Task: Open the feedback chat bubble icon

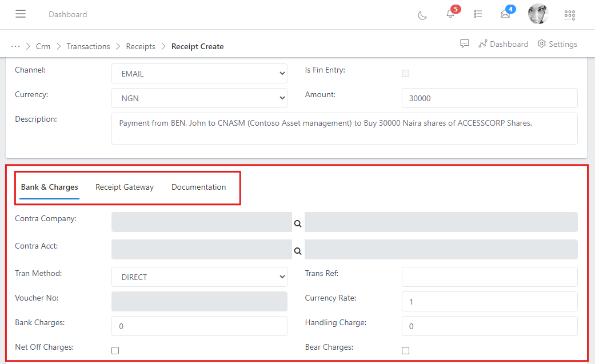Action: pos(465,43)
